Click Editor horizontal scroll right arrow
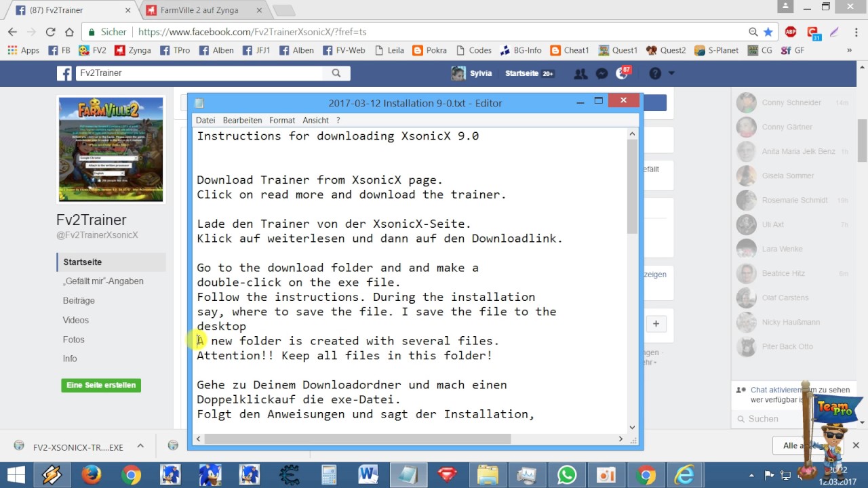 click(x=620, y=439)
